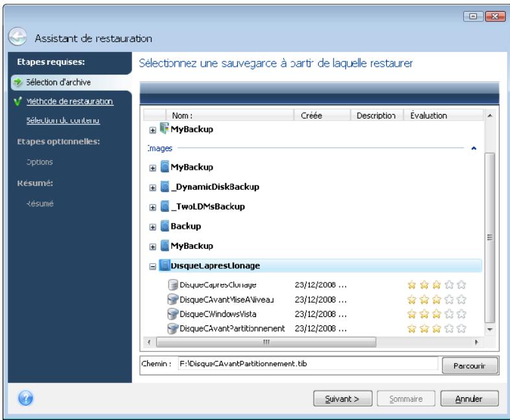Screen dimensions: 510x420
Task: Click the disk icon beside DisqueCAvantPartitionnement
Action: tap(173, 329)
